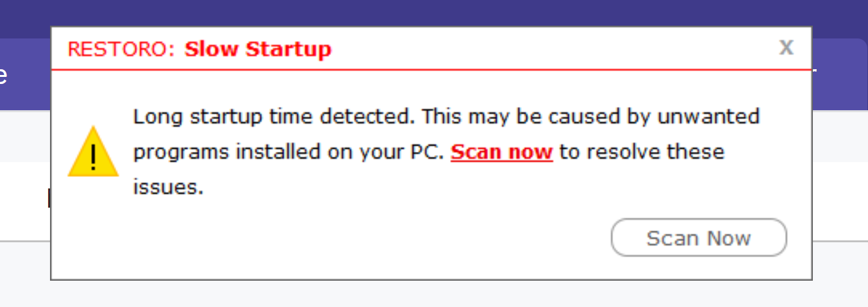Screen dimensions: 868x307
Task: Click the partially visible 'e' in purple header
Action: (x=3, y=75)
